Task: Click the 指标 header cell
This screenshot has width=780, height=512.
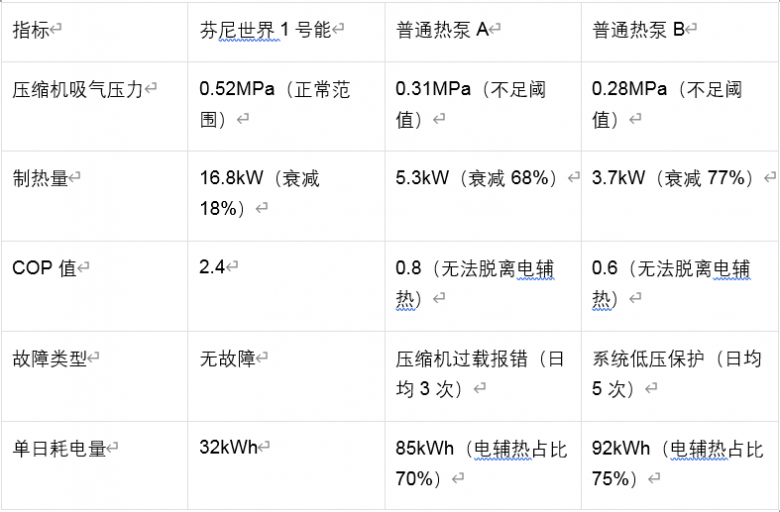Action: pyautogui.click(x=32, y=30)
